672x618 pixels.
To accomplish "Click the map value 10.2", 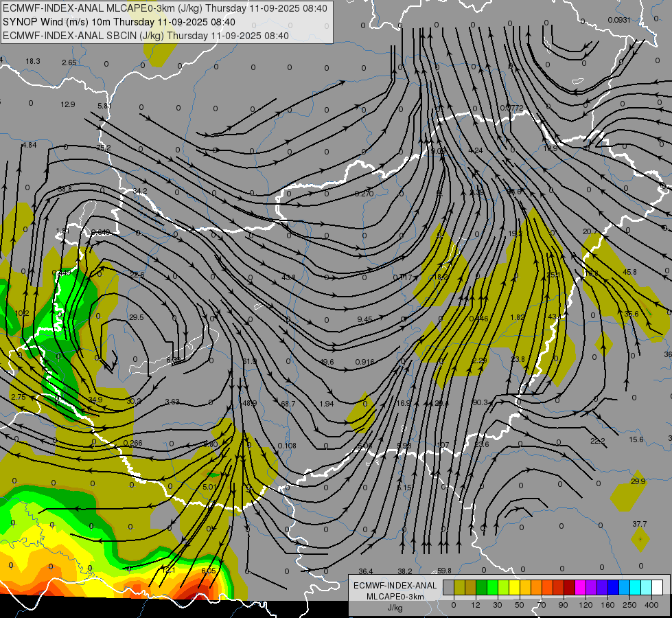I will pyautogui.click(x=22, y=314).
